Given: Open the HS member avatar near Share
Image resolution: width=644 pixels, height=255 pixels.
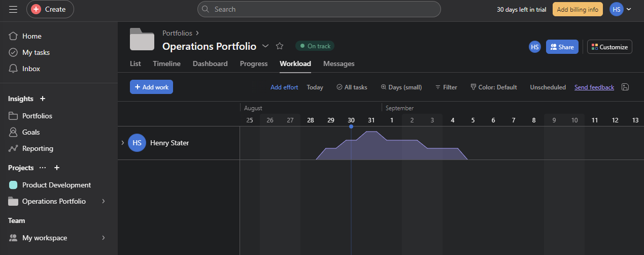Looking at the screenshot, I should [535, 47].
